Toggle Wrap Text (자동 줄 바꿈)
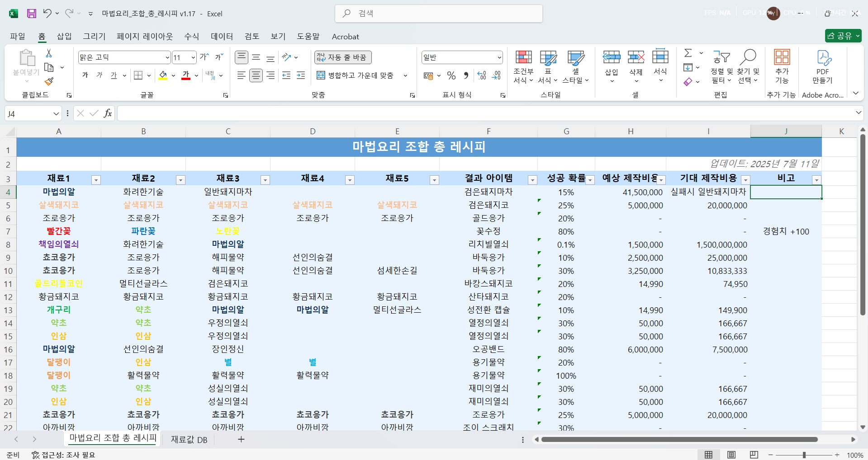Screen dimensions: 868x460 [x=342, y=57]
